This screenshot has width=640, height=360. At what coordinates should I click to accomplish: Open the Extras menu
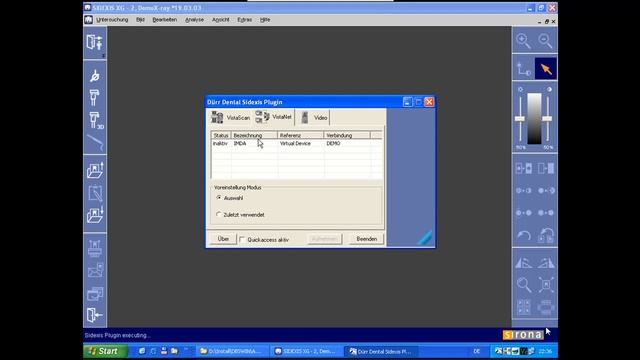(x=244, y=20)
